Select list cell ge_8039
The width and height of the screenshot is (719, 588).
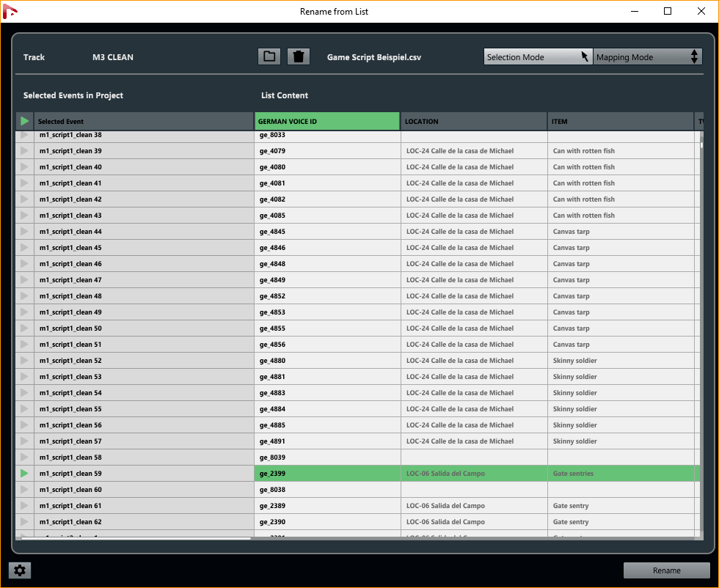coord(327,457)
